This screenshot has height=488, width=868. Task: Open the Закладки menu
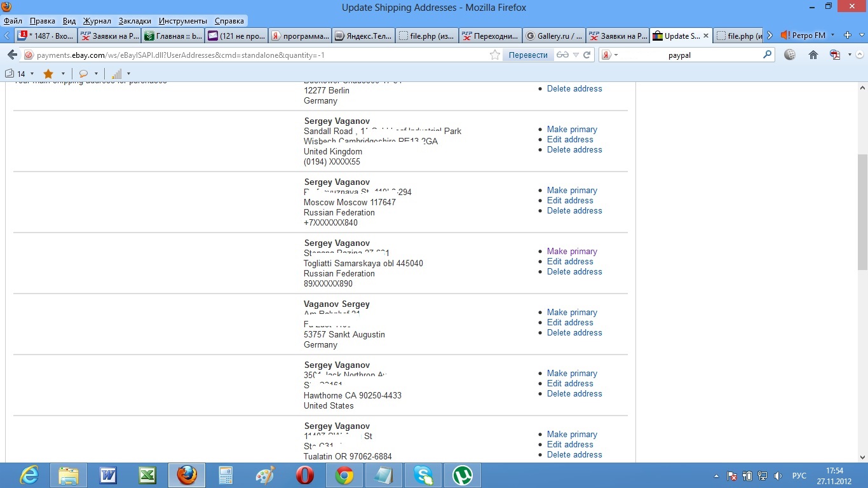coord(135,21)
